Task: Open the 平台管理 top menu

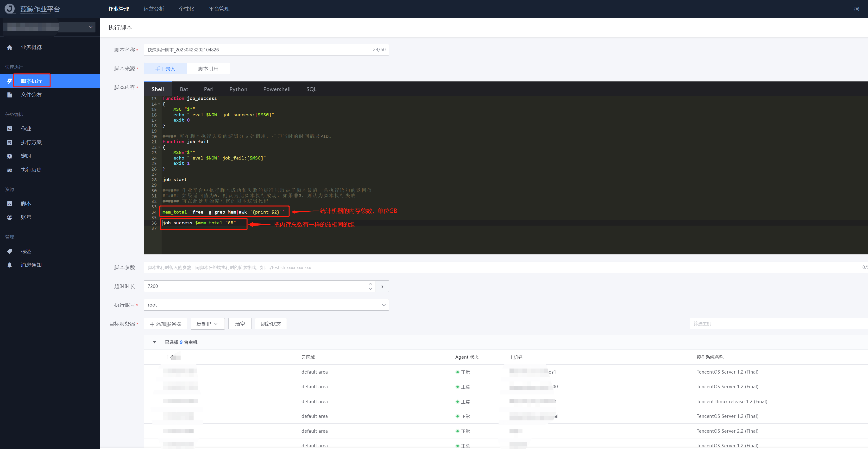Action: click(219, 9)
